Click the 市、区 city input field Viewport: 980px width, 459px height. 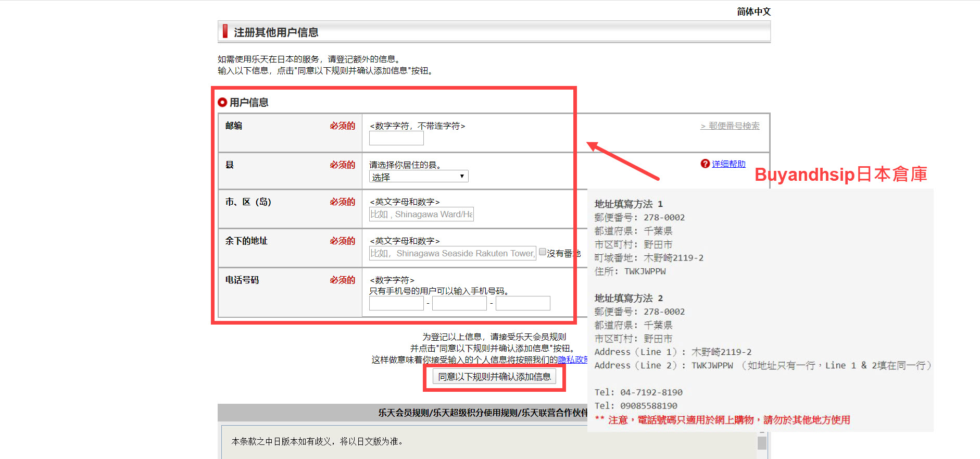(x=421, y=214)
